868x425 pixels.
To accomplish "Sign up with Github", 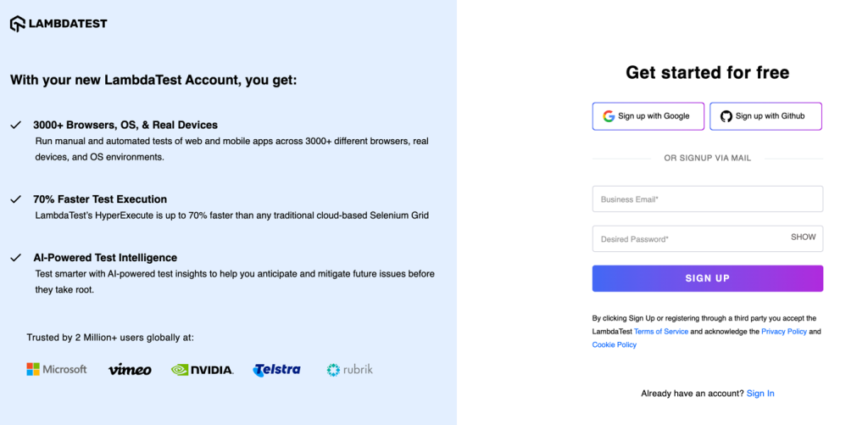I will coord(766,116).
